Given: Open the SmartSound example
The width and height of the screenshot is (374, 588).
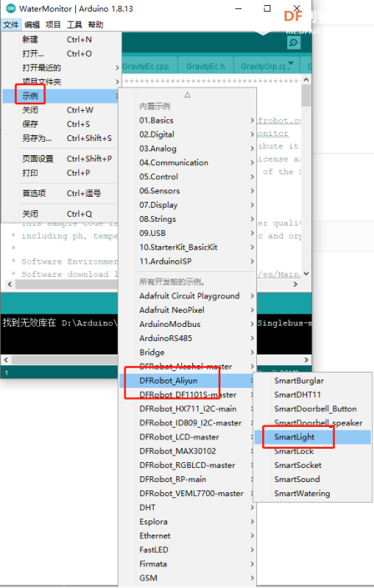Looking at the screenshot, I should point(313,480).
